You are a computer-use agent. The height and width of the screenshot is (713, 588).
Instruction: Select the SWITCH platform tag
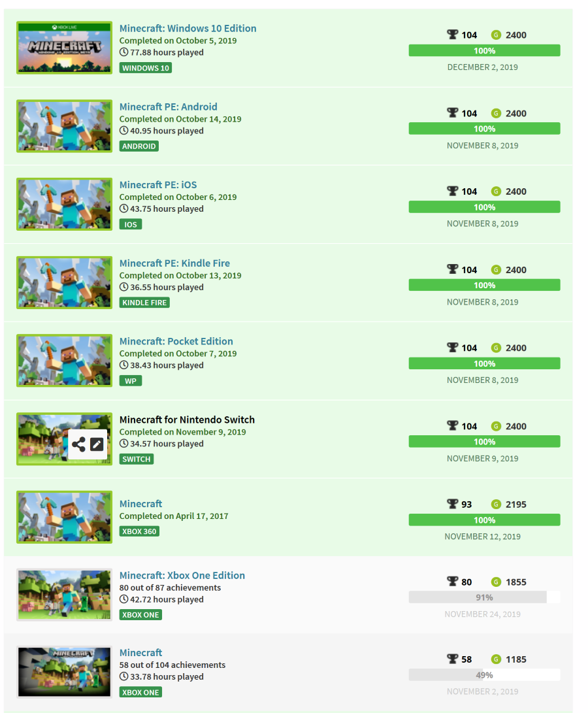point(137,459)
